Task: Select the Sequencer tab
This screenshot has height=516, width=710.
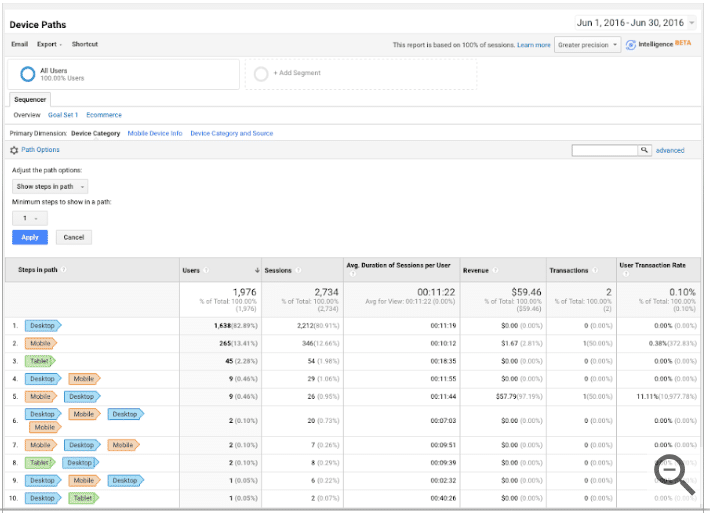Action: click(30, 100)
